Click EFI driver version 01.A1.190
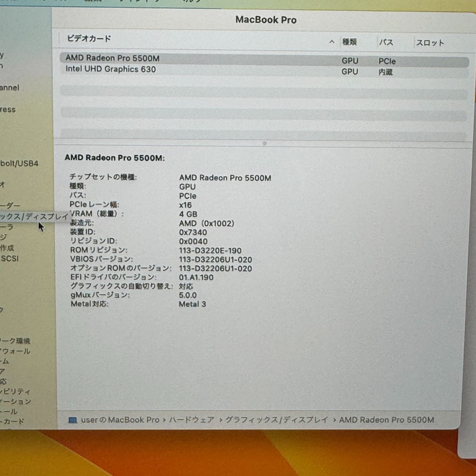The height and width of the screenshot is (476, 476). (196, 277)
